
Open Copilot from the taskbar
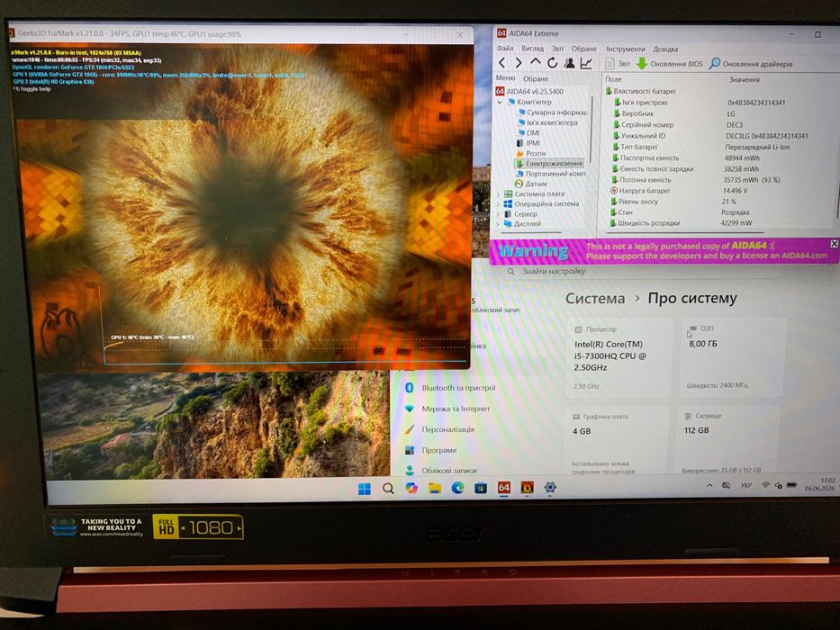(411, 488)
